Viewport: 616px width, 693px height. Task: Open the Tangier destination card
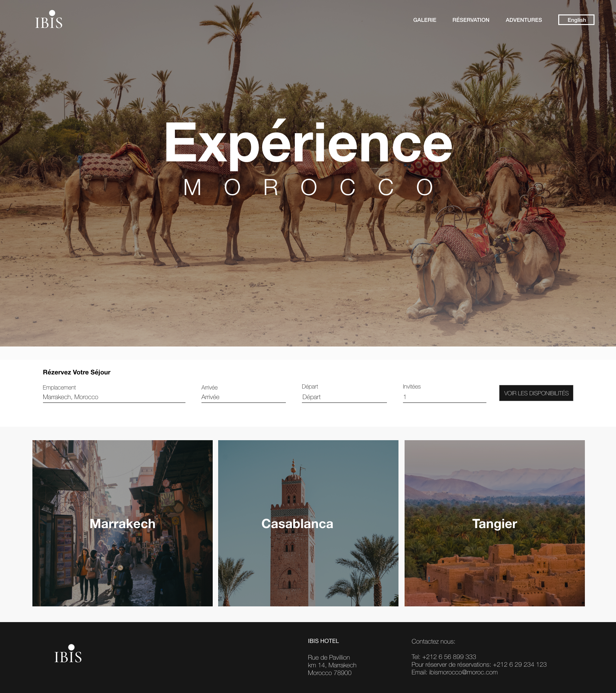click(494, 523)
